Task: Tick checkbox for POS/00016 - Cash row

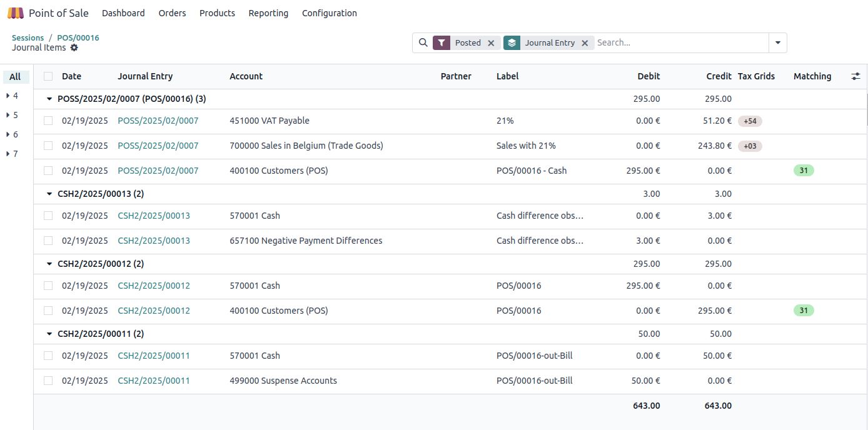Action: click(x=48, y=171)
